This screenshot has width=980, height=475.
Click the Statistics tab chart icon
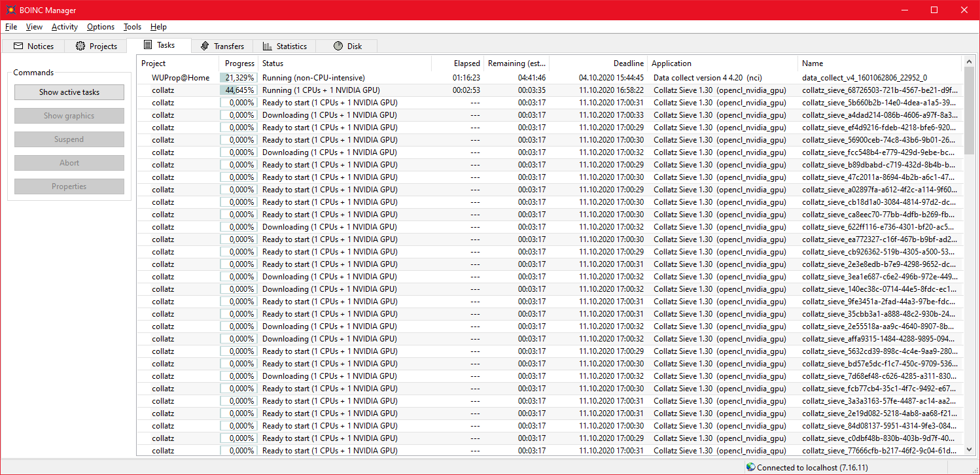point(267,46)
